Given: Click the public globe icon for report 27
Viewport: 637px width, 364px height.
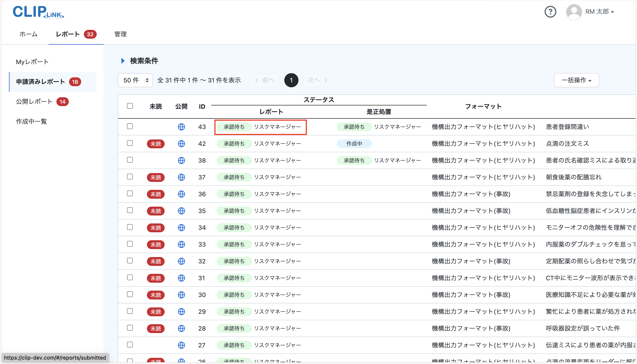Looking at the screenshot, I should (x=181, y=345).
